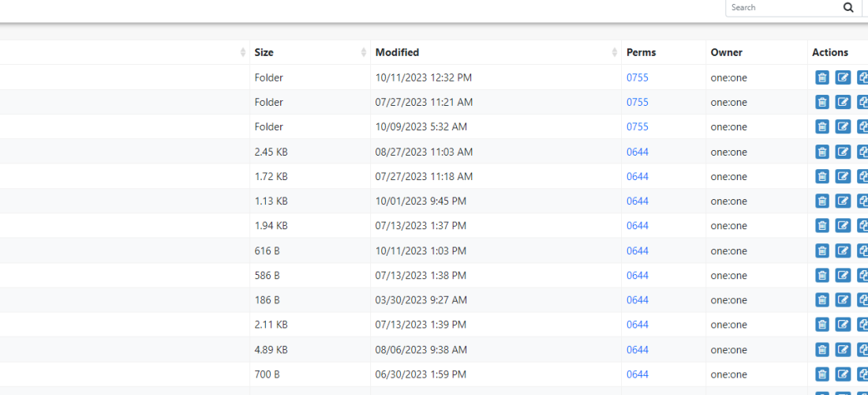The image size is (868, 395).
Task: Select the date 06/30/2023 1:59 PM
Action: point(421,374)
